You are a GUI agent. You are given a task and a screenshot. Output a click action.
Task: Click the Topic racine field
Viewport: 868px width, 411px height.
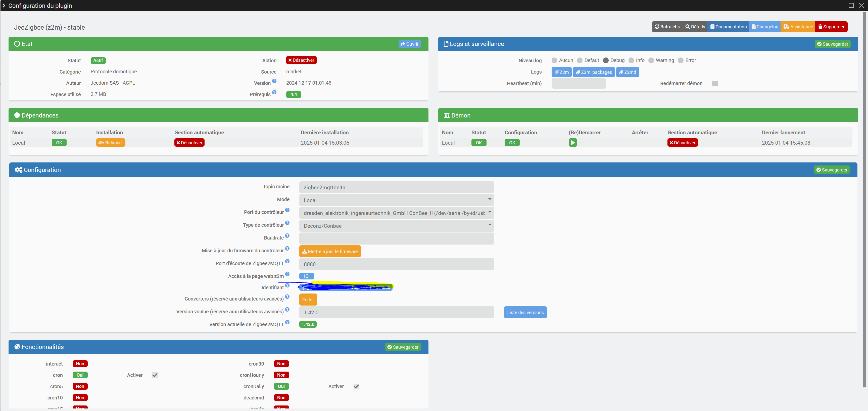[397, 188]
